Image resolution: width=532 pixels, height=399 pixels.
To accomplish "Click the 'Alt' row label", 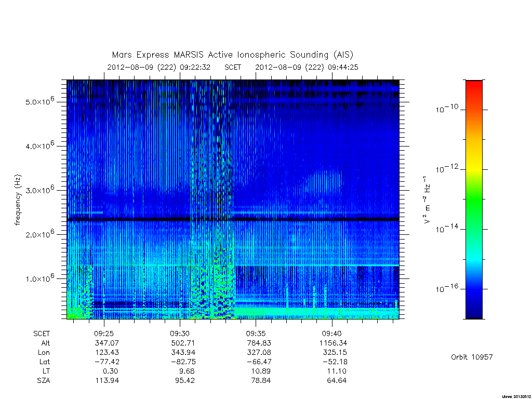I will pyautogui.click(x=46, y=343).
